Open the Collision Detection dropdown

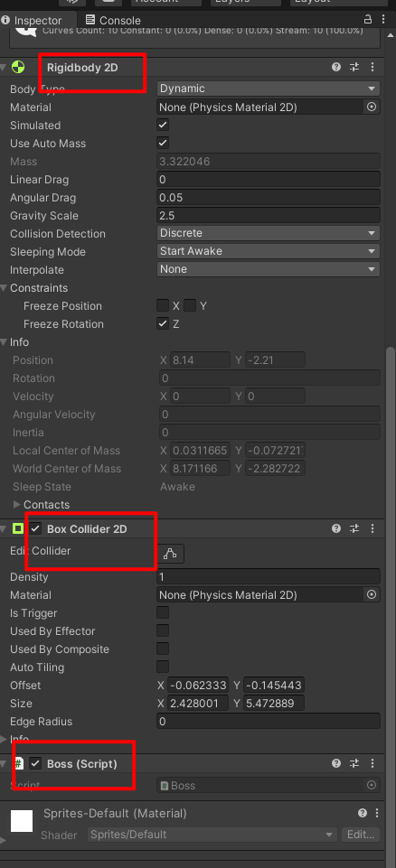pyautogui.click(x=269, y=233)
